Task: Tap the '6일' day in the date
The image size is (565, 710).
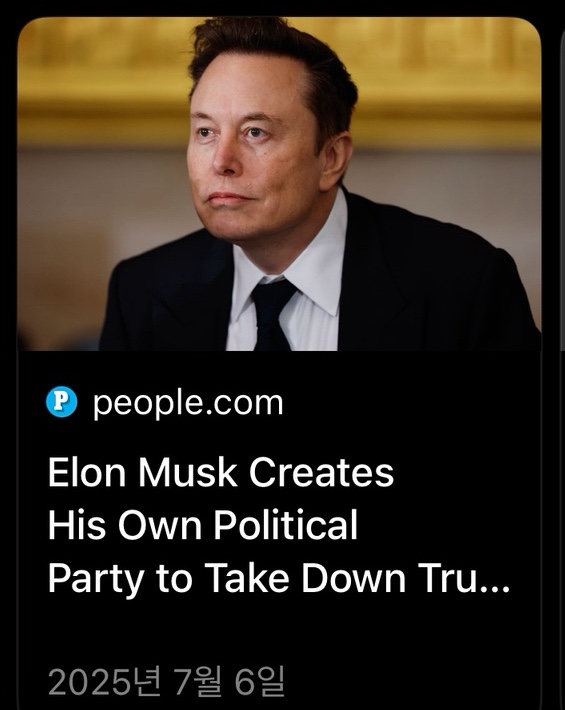Action: point(259,681)
